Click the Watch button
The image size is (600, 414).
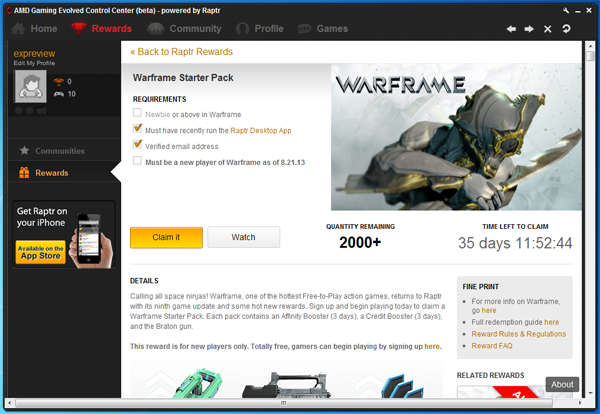pyautogui.click(x=243, y=237)
